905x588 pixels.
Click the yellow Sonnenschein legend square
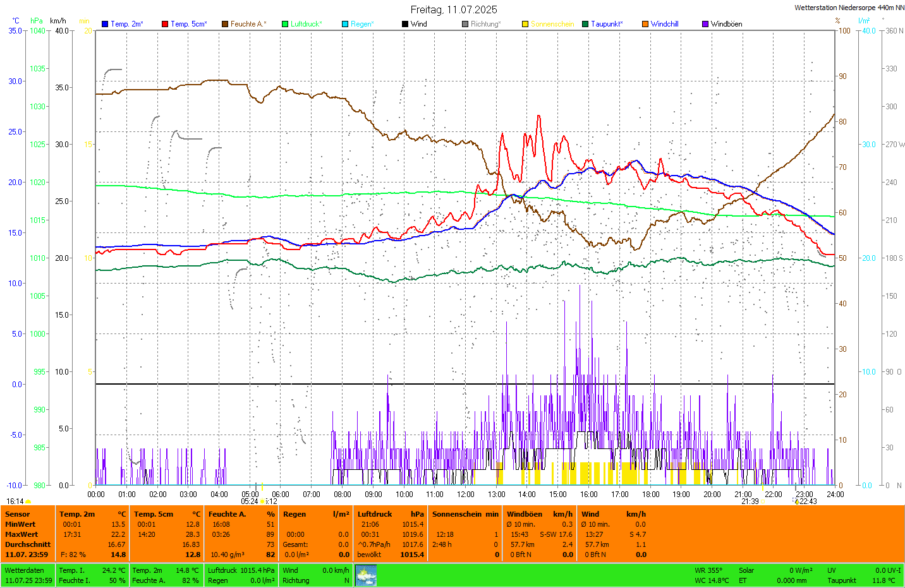pos(525,24)
